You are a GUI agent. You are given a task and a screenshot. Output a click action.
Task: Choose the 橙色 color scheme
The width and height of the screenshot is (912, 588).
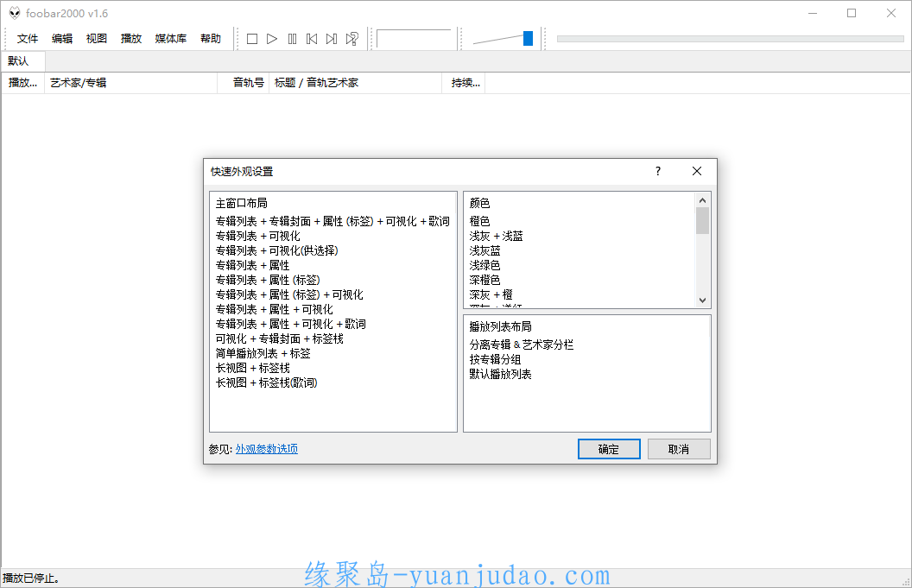(x=480, y=222)
